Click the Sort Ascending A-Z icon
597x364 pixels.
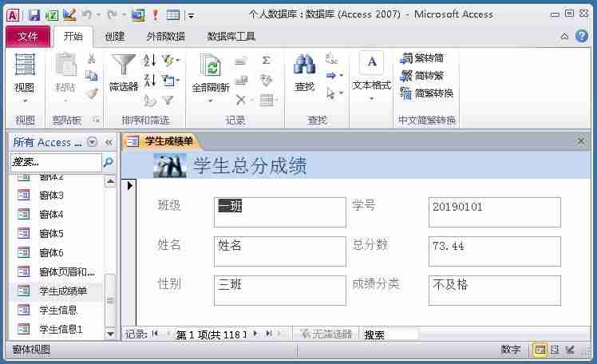click(x=149, y=60)
